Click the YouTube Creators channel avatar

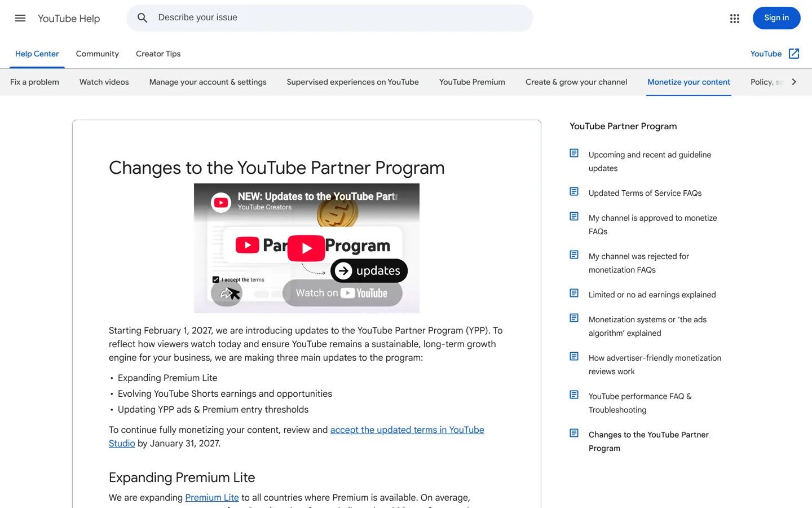(221, 202)
